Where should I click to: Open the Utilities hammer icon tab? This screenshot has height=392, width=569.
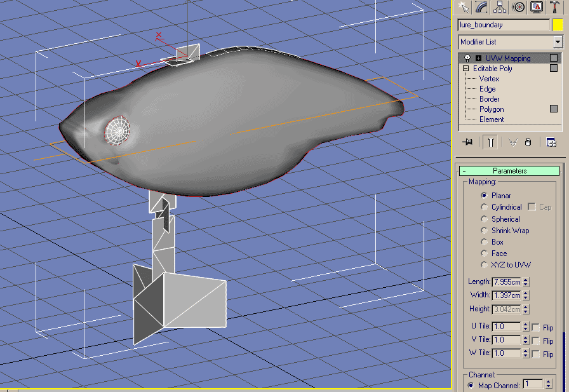click(x=555, y=7)
